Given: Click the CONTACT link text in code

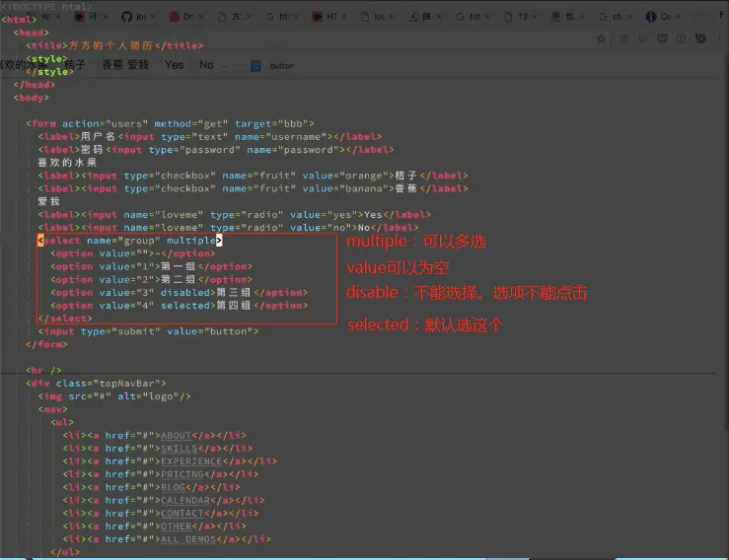Looking at the screenshot, I should click(x=182, y=514).
